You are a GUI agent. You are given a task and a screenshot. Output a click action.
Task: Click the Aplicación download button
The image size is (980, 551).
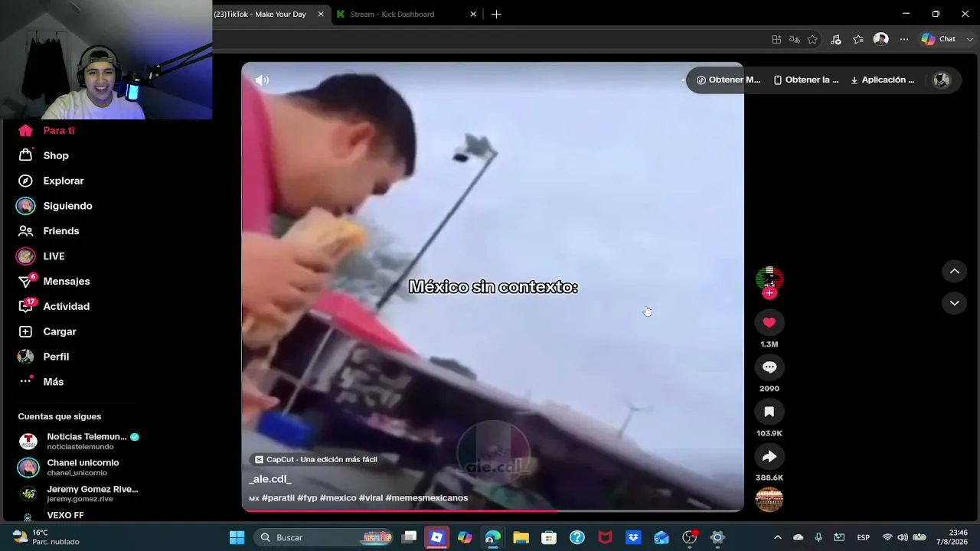(x=883, y=80)
